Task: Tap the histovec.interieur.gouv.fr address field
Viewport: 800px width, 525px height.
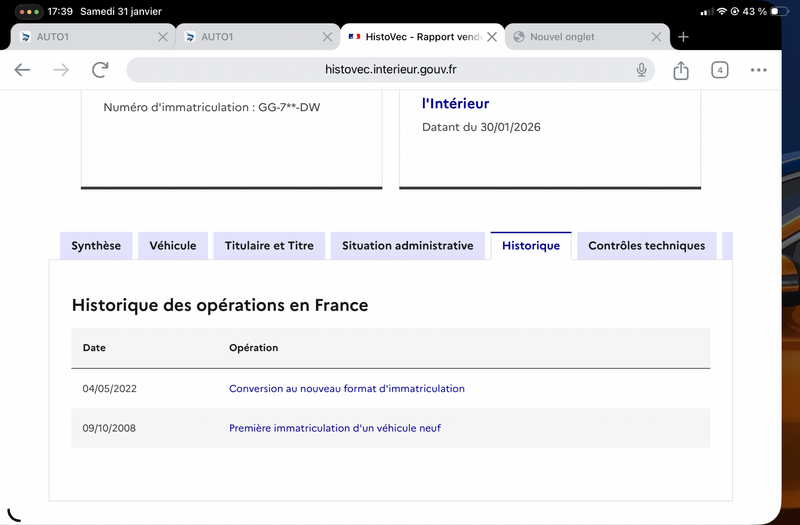Action: tap(391, 70)
